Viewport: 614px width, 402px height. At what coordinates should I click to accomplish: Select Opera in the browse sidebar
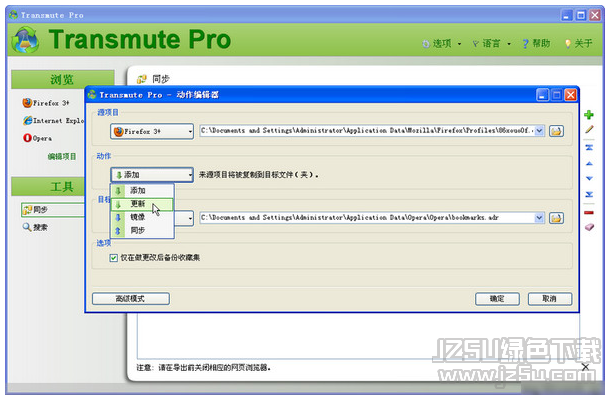point(38,138)
